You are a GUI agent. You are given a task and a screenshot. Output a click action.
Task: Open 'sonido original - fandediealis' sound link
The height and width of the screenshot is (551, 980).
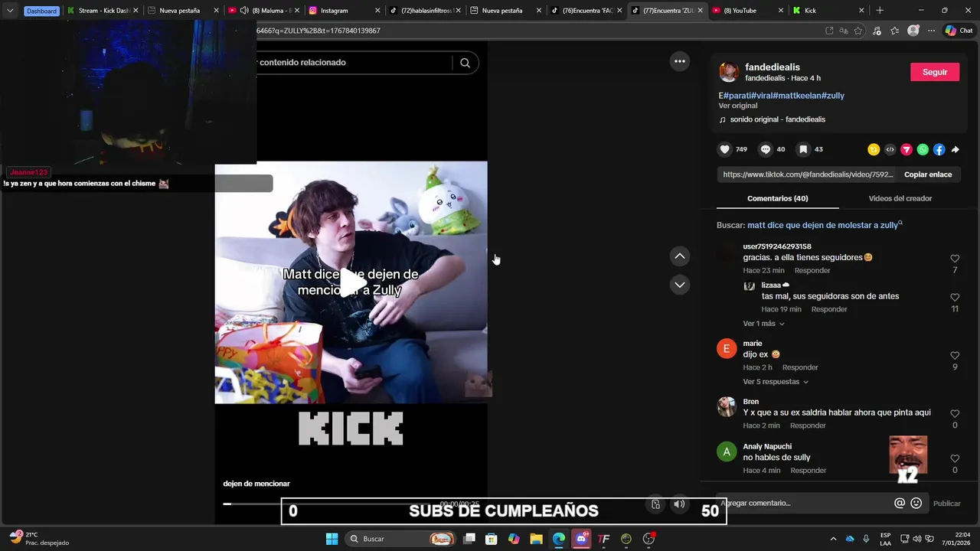click(x=777, y=119)
